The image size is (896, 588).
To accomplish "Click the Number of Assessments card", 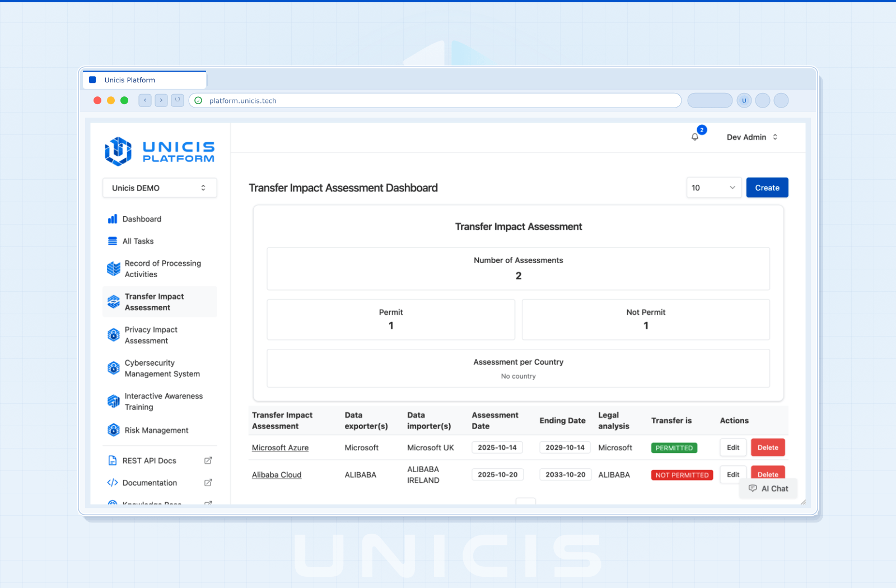I will click(x=519, y=269).
